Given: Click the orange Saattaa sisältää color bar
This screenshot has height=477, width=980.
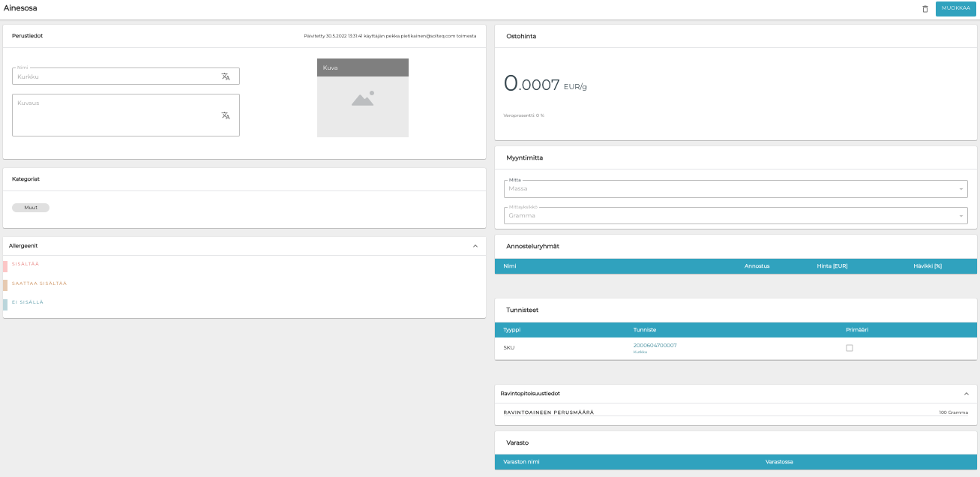Looking at the screenshot, I should (x=5, y=284).
